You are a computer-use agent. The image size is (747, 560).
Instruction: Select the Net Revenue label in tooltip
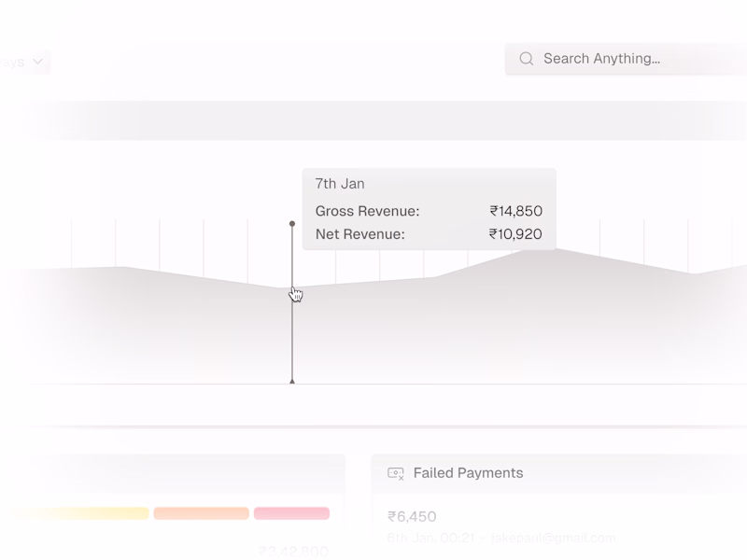[359, 234]
